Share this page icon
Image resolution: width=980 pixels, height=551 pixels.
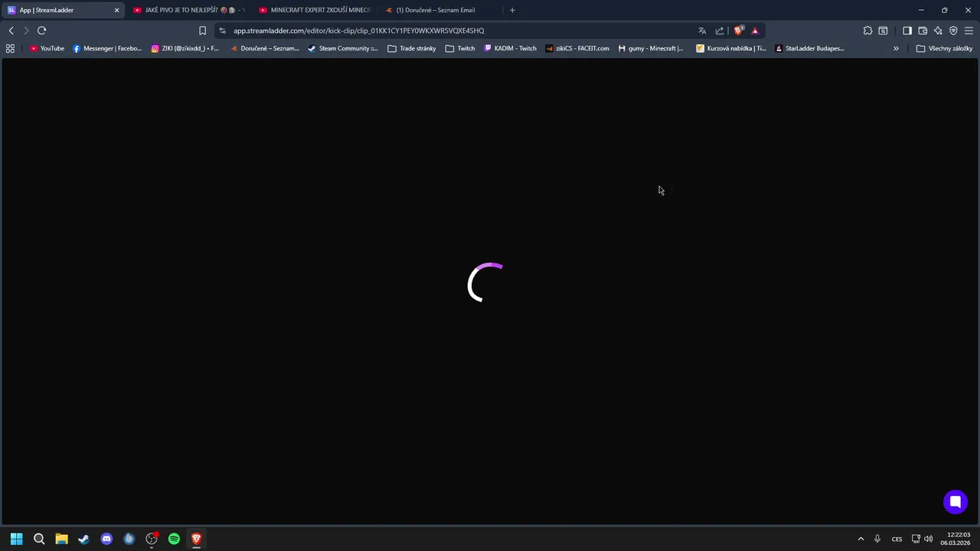720,31
